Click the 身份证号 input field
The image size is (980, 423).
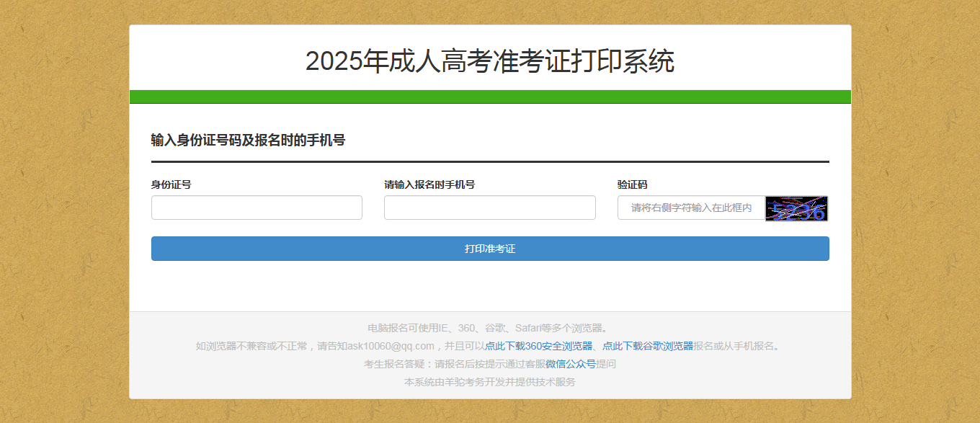[x=257, y=208]
